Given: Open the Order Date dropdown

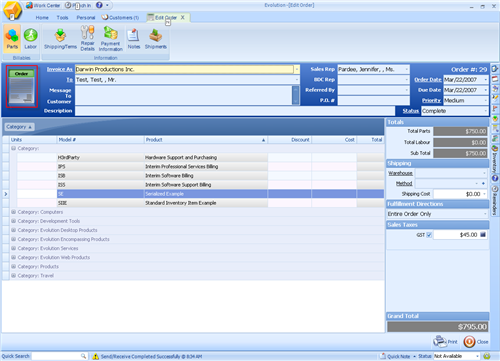Looking at the screenshot, I should click(486, 80).
